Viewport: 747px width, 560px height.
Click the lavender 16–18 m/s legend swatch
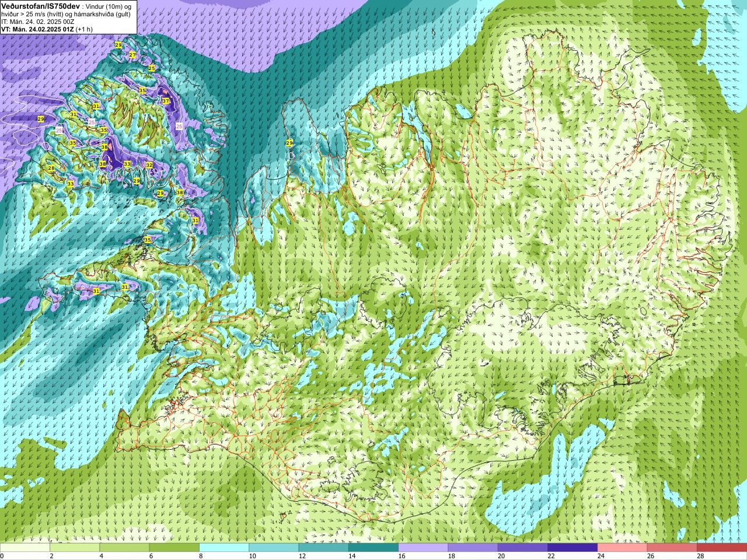tap(423, 548)
